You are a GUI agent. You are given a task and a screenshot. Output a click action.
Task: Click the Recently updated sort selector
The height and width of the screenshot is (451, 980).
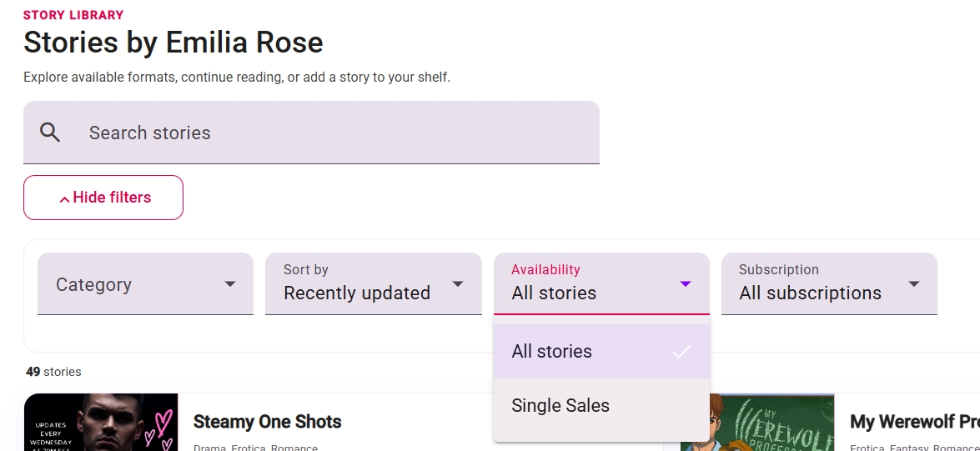373,283
